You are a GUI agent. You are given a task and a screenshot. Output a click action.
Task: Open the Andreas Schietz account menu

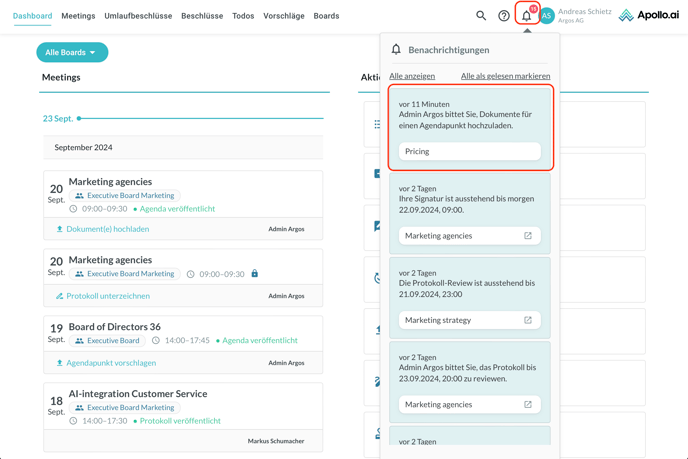[x=584, y=16]
